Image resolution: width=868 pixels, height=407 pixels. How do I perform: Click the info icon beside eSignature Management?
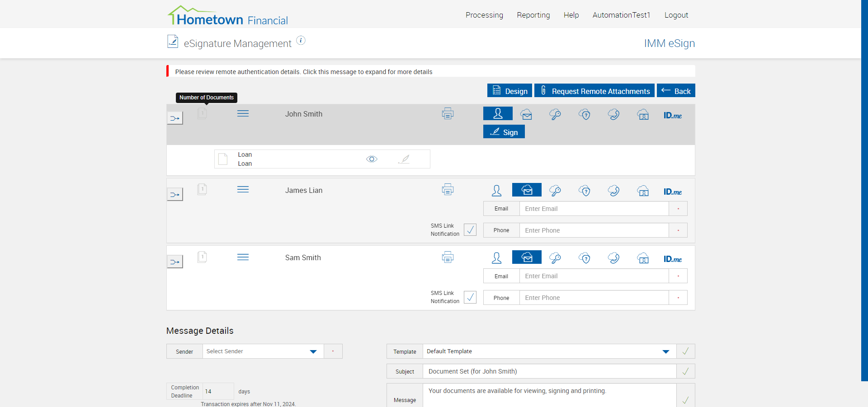(x=301, y=41)
